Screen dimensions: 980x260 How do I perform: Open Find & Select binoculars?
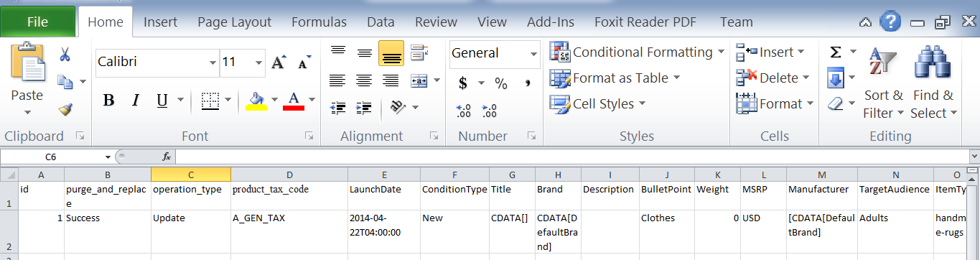pyautogui.click(x=933, y=83)
